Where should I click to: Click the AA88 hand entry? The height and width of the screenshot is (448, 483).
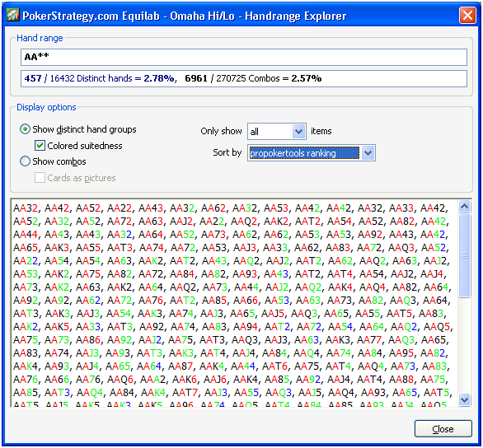pos(401,380)
